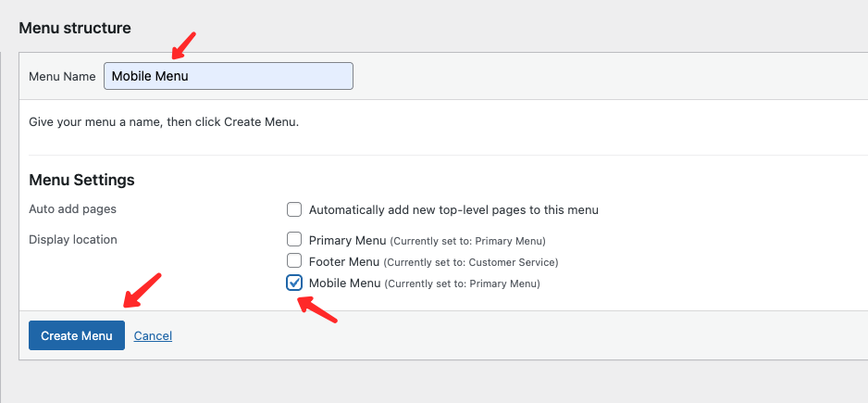
Task: Check the Primary Menu display location box
Action: (x=294, y=240)
